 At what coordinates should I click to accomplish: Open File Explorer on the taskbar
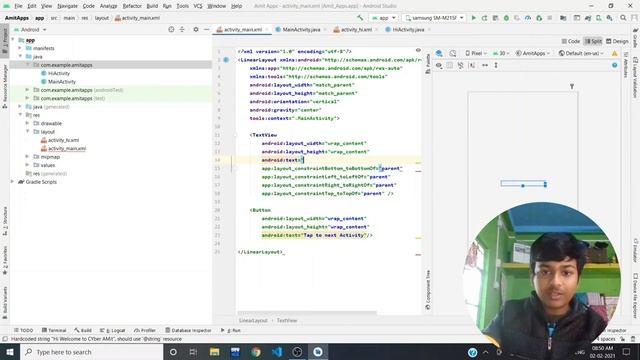[x=214, y=352]
